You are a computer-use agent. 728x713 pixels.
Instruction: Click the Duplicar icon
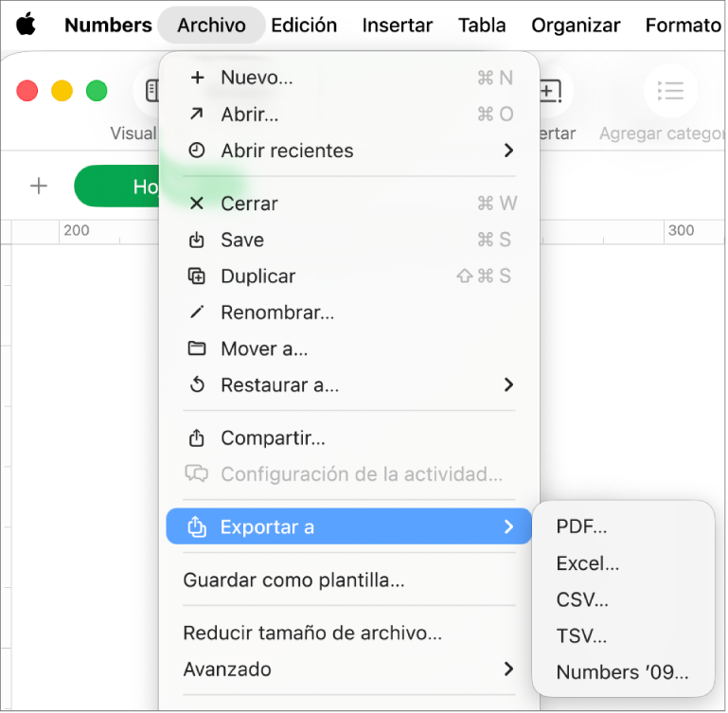point(197,276)
